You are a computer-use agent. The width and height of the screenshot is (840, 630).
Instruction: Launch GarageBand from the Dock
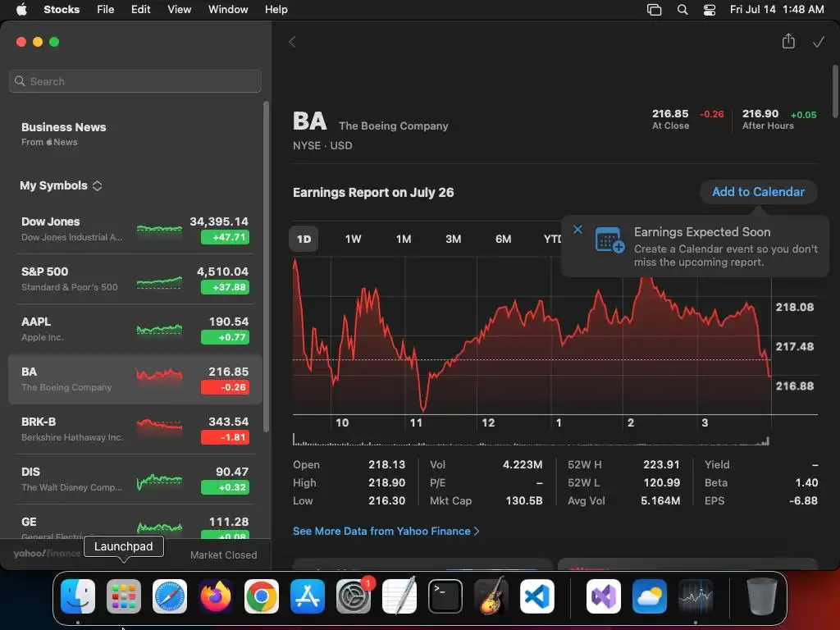pyautogui.click(x=491, y=596)
